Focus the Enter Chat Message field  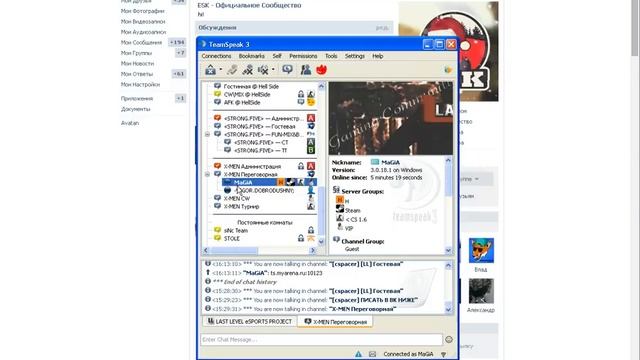tap(321, 340)
